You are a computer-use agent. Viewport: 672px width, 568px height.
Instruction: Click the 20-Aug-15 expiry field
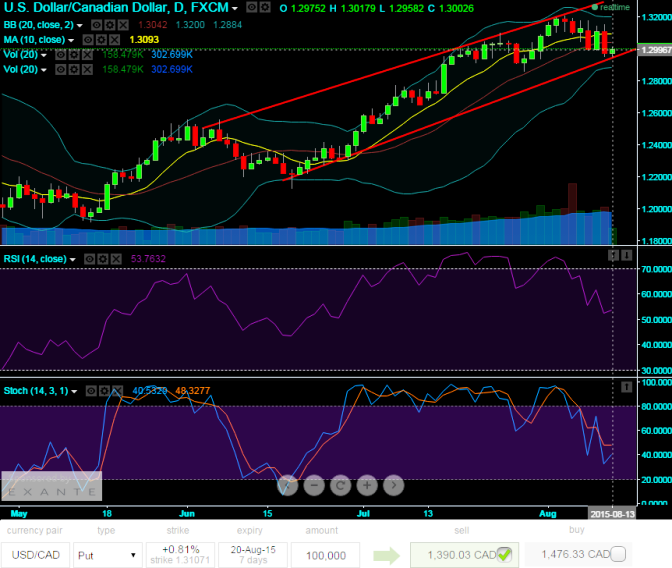[x=253, y=555]
